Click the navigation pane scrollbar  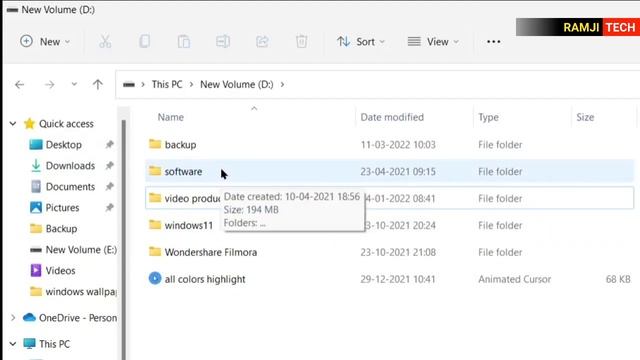point(124,240)
